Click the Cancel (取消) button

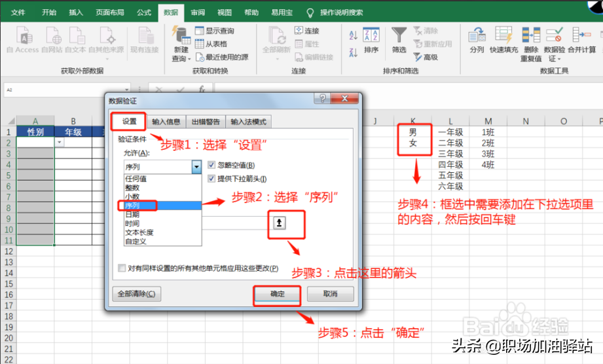click(331, 294)
